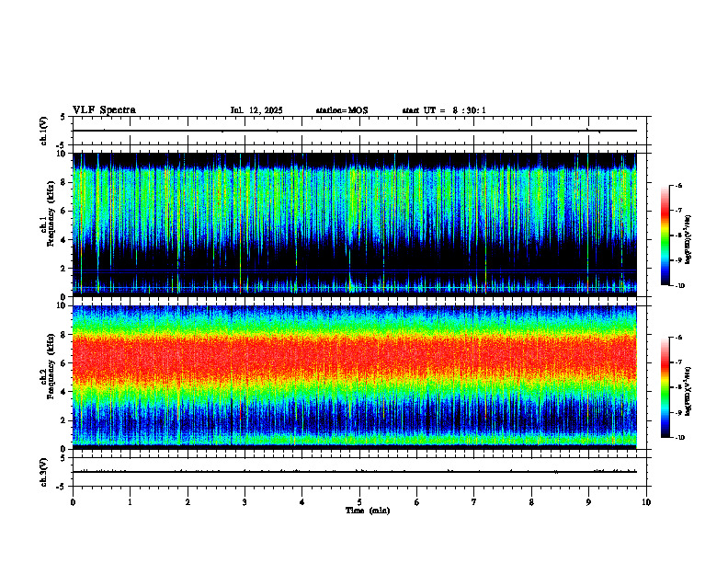Click the "ch.1(V)" axis label
Viewport: 728px width, 563px height.
pos(44,131)
